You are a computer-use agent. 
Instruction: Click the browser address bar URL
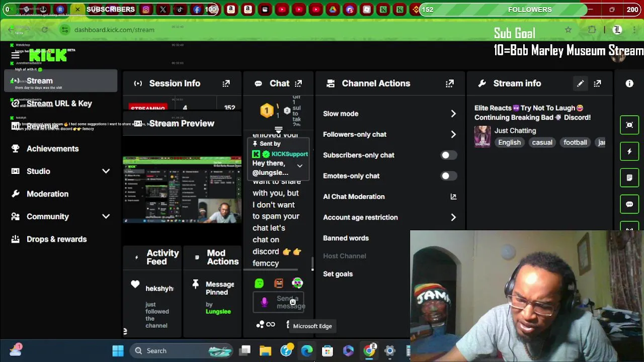(x=114, y=30)
